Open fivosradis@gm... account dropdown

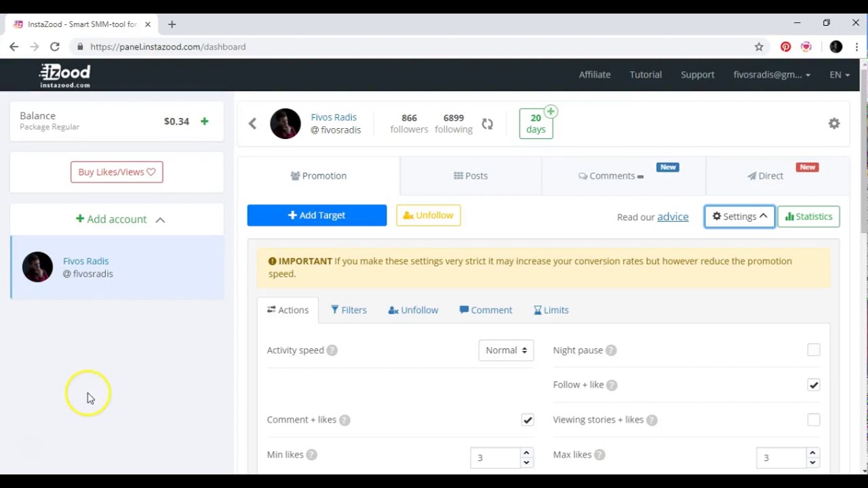tap(772, 75)
